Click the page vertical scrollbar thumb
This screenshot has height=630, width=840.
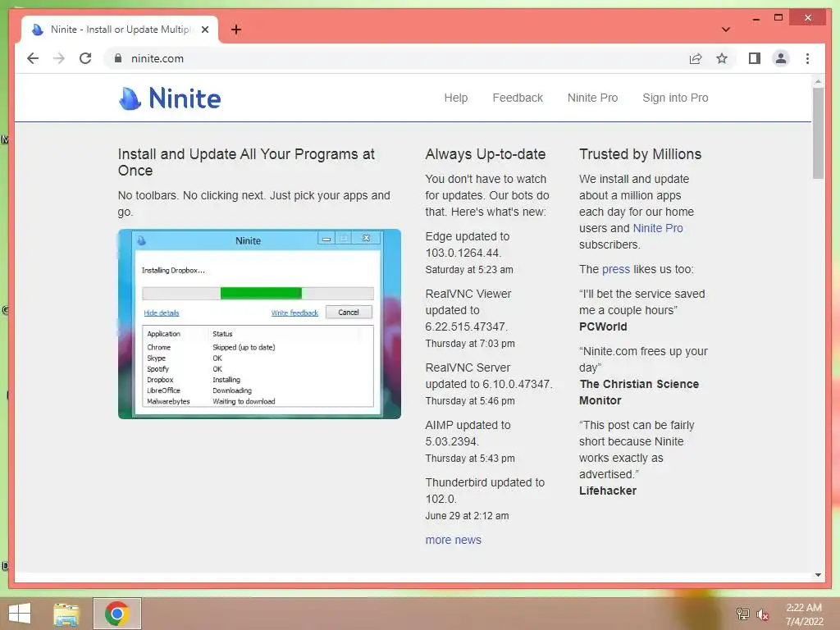pos(818,133)
